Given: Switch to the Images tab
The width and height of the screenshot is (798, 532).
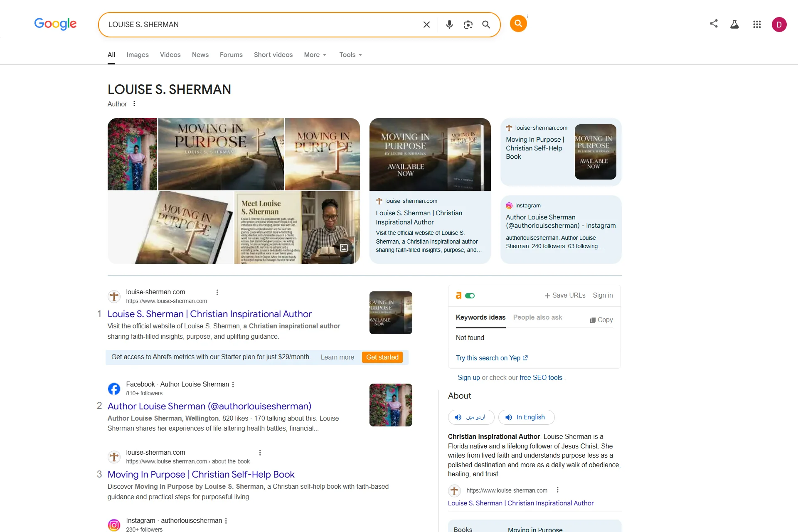Looking at the screenshot, I should pyautogui.click(x=138, y=55).
